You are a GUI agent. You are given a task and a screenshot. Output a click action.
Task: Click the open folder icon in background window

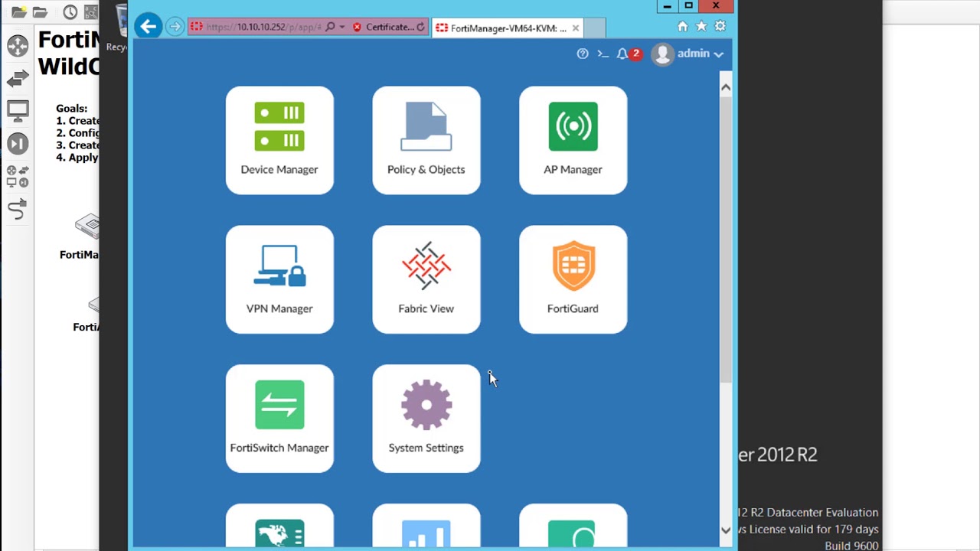tap(40, 12)
